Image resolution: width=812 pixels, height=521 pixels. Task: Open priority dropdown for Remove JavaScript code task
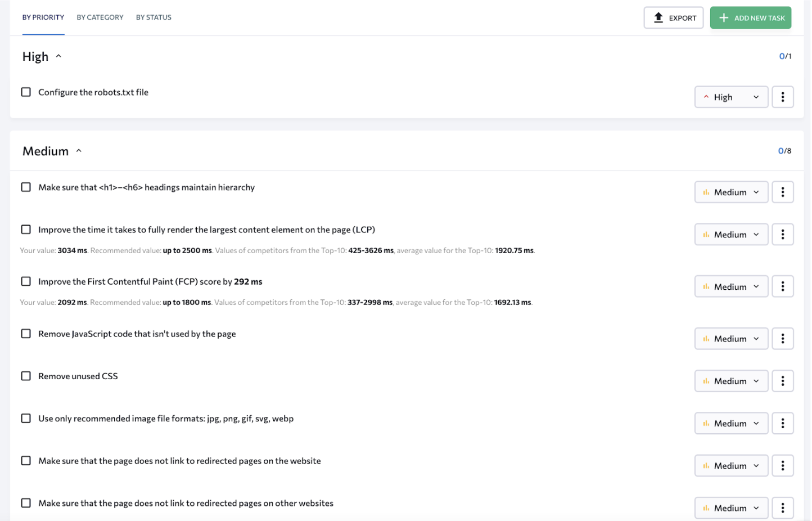click(730, 339)
